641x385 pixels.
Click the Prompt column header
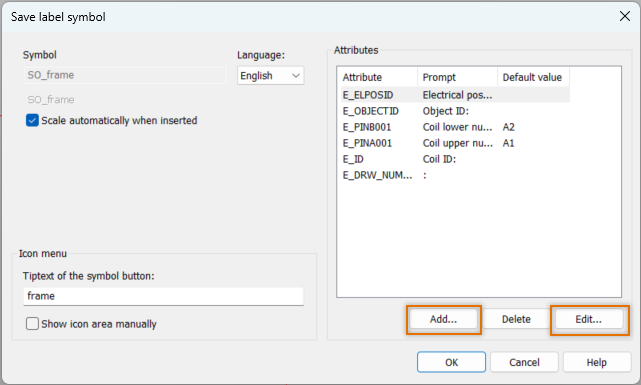point(457,77)
